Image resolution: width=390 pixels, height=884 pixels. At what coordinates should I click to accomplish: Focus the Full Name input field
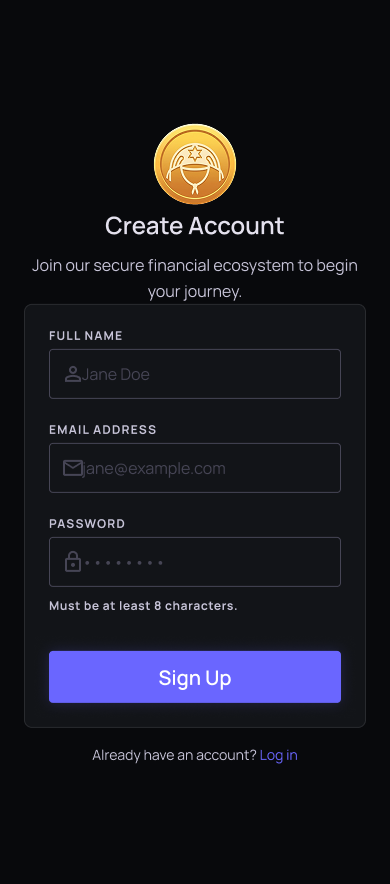pyautogui.click(x=195, y=374)
